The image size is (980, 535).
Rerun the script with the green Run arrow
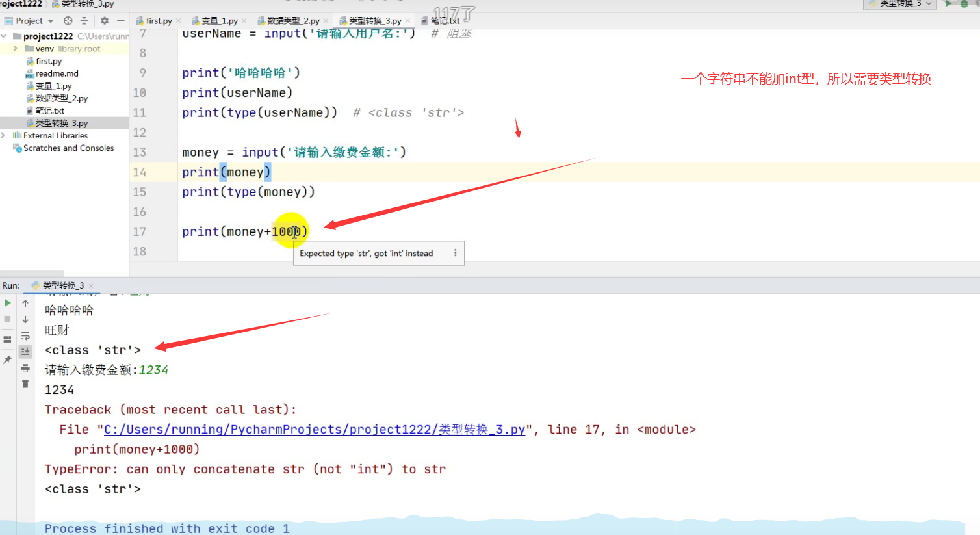[8, 303]
